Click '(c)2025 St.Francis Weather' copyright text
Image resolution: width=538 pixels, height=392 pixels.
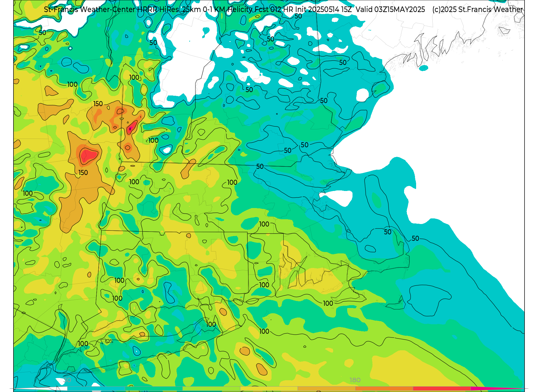[x=477, y=10]
